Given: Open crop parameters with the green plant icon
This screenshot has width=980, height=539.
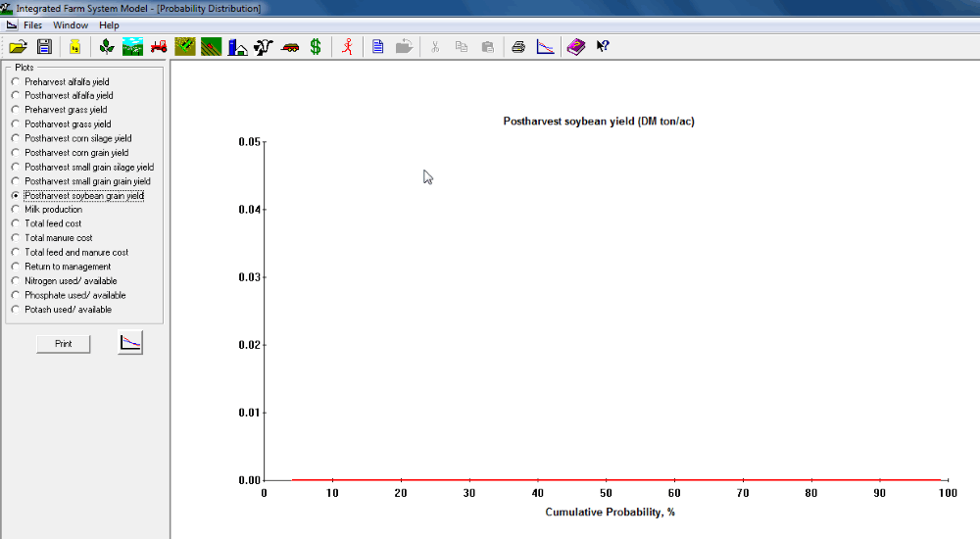Looking at the screenshot, I should [107, 47].
